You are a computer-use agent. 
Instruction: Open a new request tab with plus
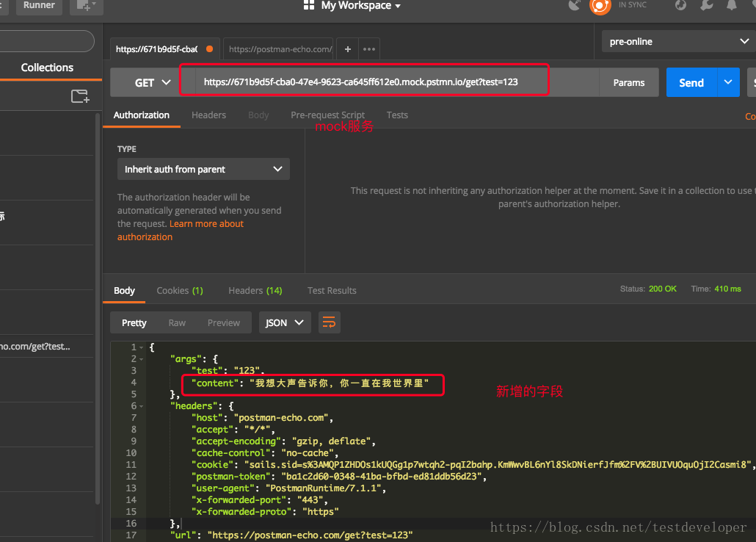(x=348, y=49)
